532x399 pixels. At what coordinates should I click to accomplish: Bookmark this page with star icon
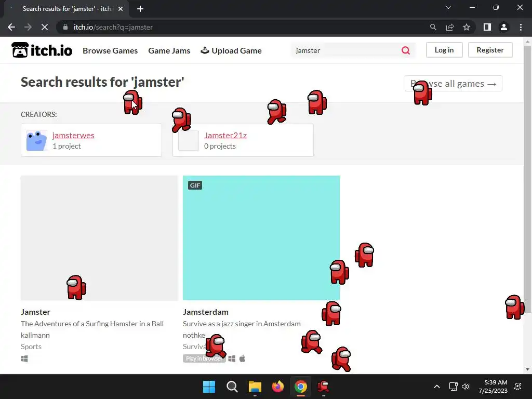tap(467, 27)
